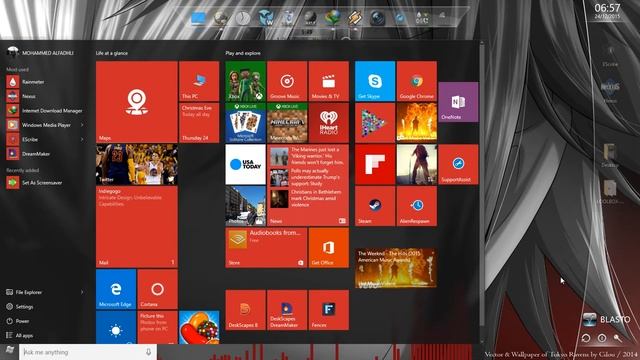Open the Steam tile

click(375, 206)
